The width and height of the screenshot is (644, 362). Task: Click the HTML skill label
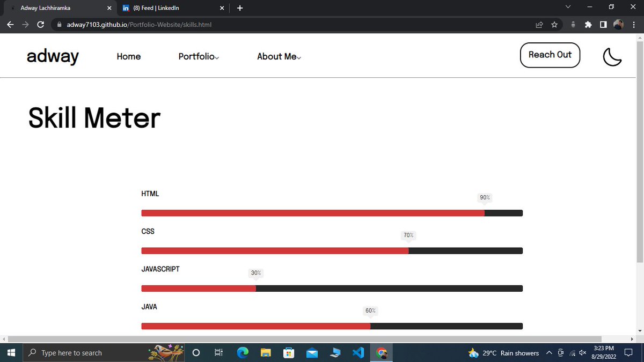pos(150,194)
